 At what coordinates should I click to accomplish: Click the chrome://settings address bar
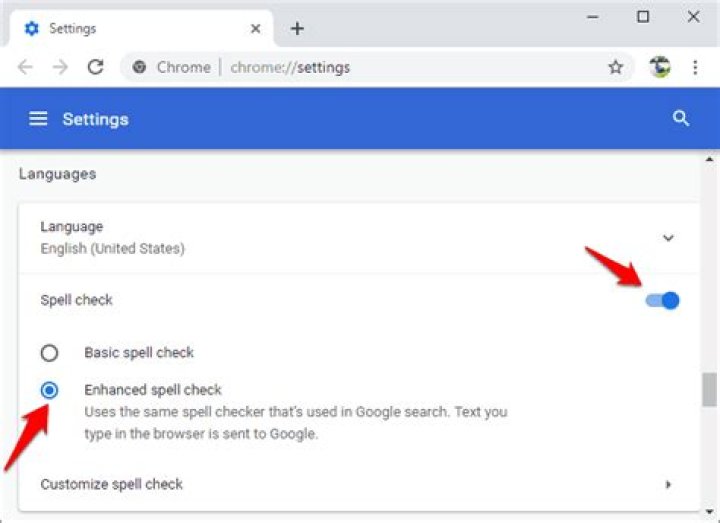(377, 67)
